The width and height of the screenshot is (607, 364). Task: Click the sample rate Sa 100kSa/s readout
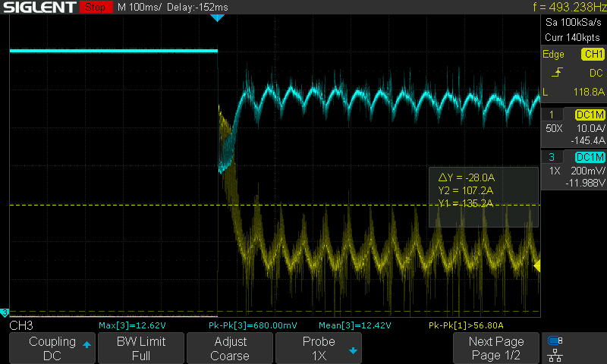click(x=574, y=22)
